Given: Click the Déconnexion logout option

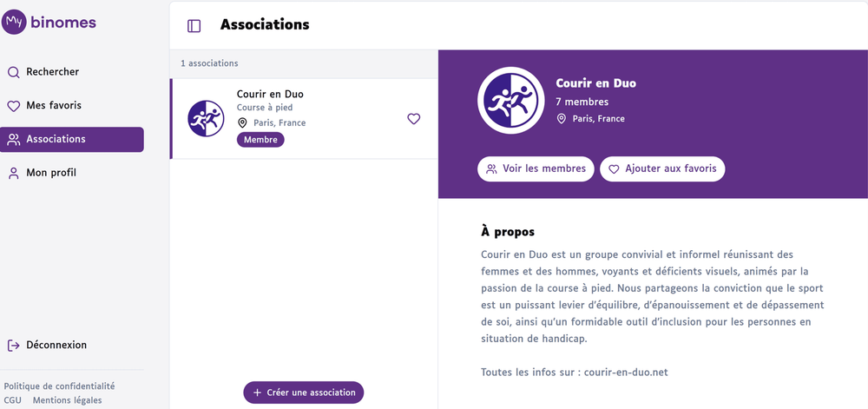Looking at the screenshot, I should [x=56, y=345].
